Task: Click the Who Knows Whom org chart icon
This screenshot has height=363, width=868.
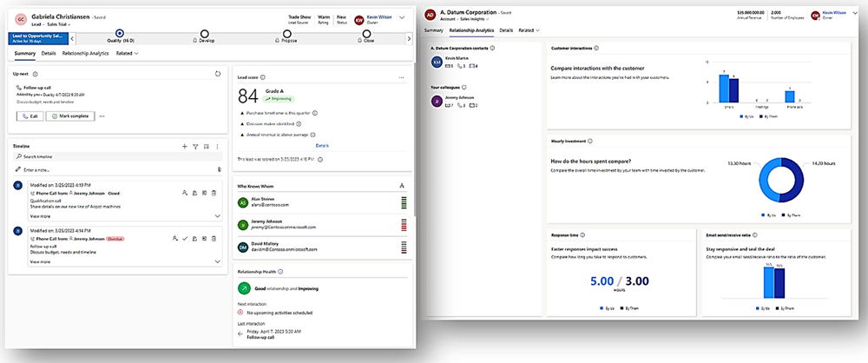Action: 401,185
